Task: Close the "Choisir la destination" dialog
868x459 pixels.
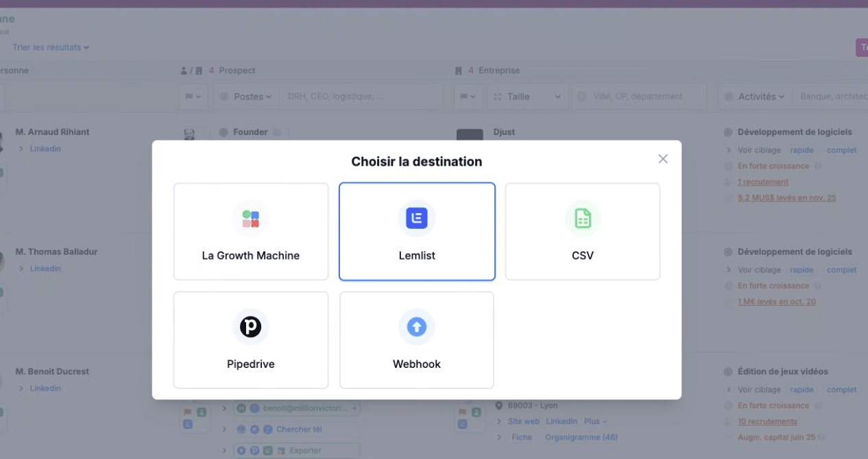Action: [x=663, y=159]
